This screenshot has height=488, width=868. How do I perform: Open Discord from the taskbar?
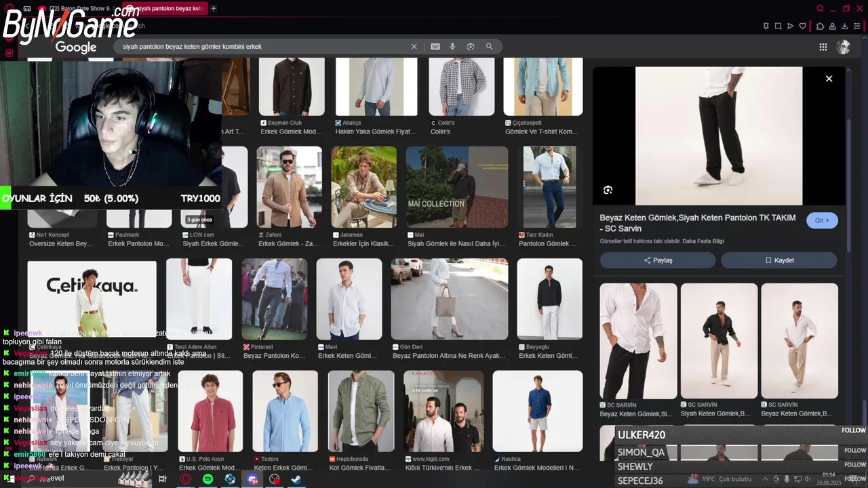[252, 479]
